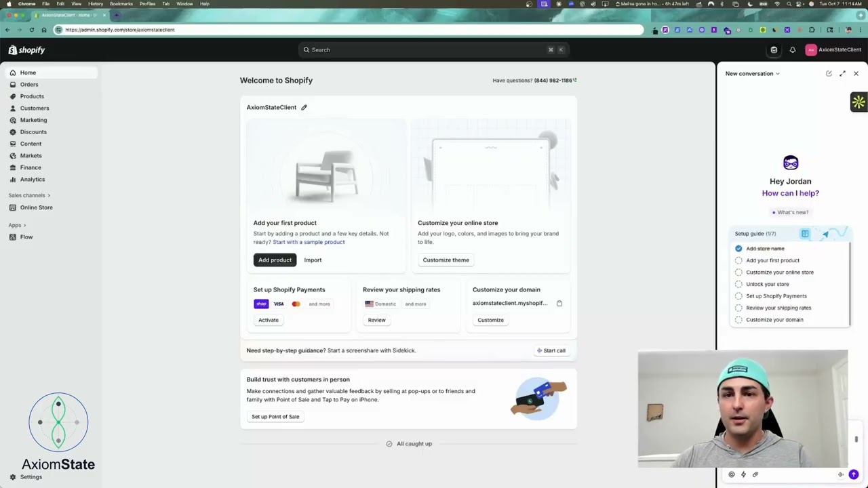Start a new conversation with compose icon
Viewport: 868px width, 488px height.
point(829,73)
